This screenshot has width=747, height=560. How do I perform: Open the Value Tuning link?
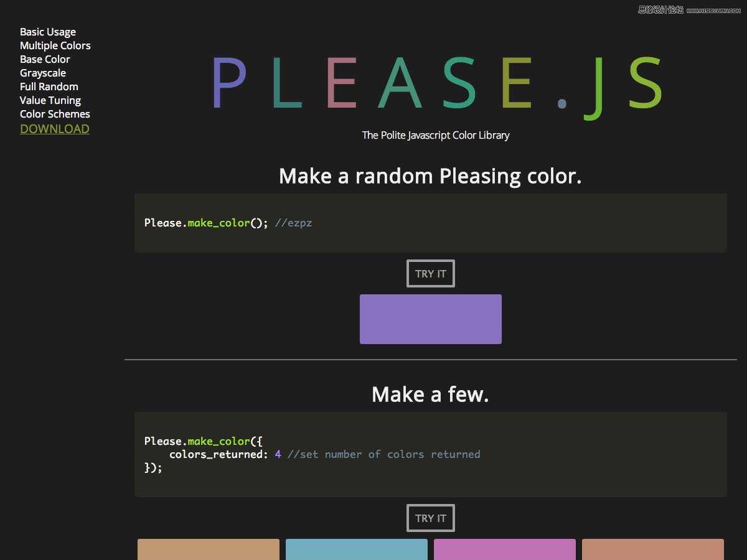pos(50,100)
